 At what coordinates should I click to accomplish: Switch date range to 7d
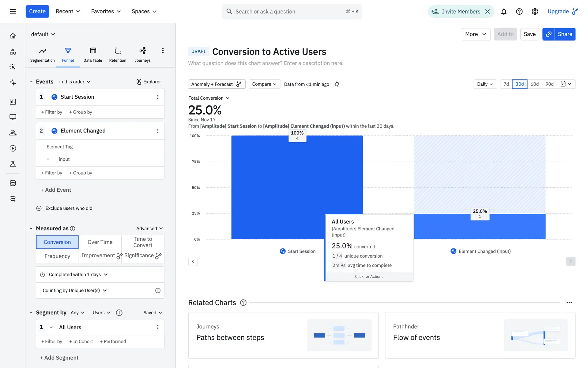coord(506,84)
